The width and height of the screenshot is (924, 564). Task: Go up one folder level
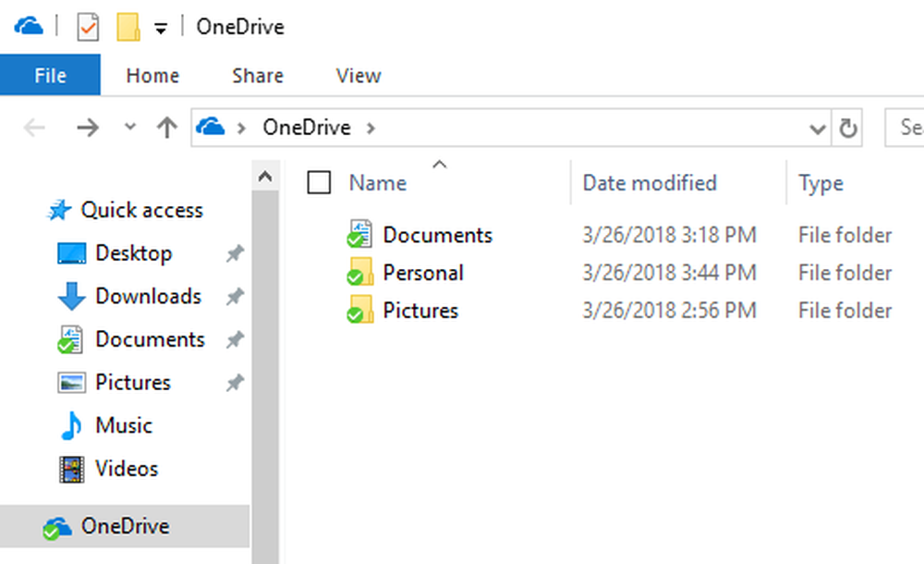167,128
